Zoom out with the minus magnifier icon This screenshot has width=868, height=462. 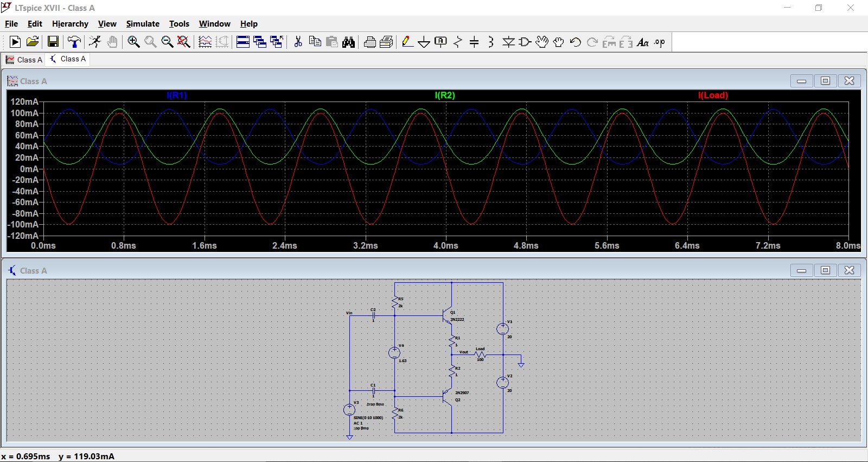pos(167,42)
